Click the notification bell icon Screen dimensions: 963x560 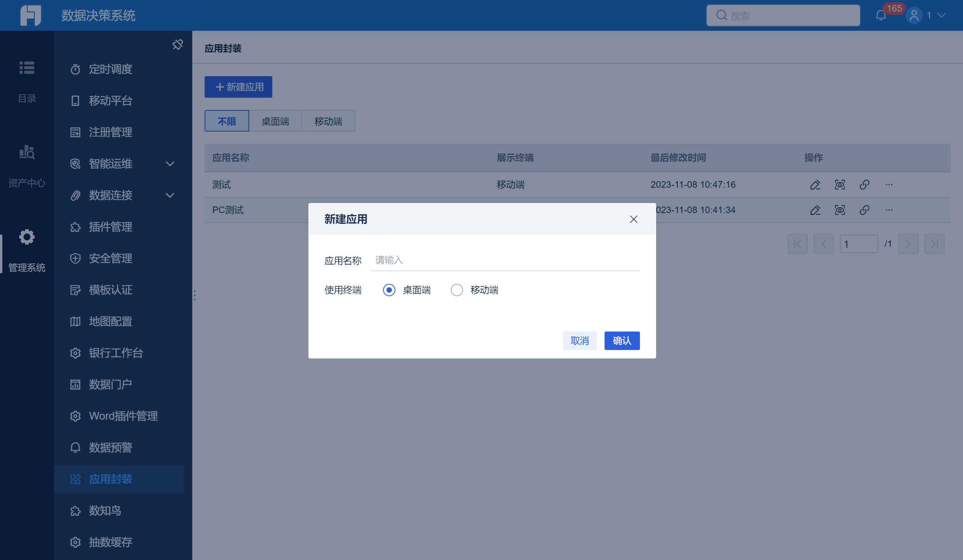click(881, 15)
